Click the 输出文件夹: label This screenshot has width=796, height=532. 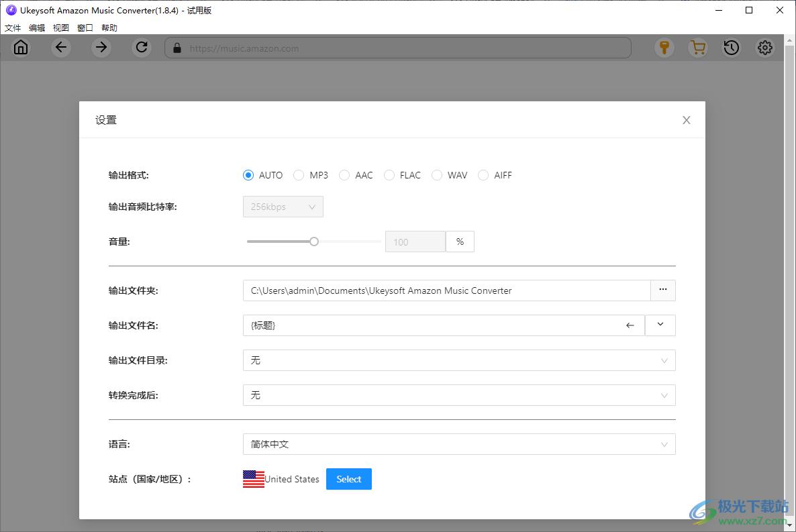coord(134,290)
